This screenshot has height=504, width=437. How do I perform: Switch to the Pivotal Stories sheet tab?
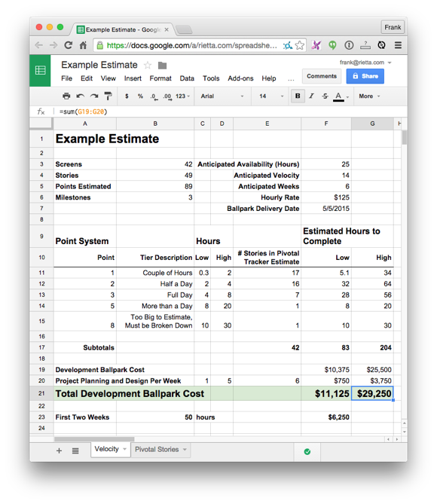pyautogui.click(x=157, y=449)
